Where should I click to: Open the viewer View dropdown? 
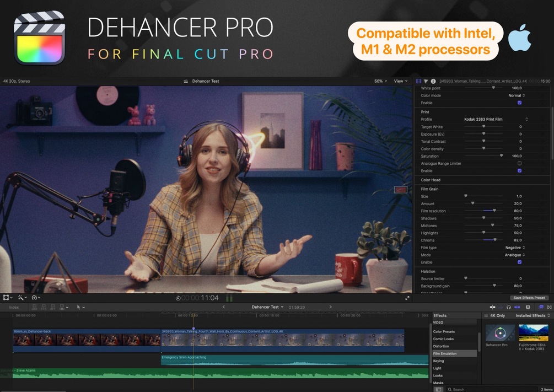401,81
